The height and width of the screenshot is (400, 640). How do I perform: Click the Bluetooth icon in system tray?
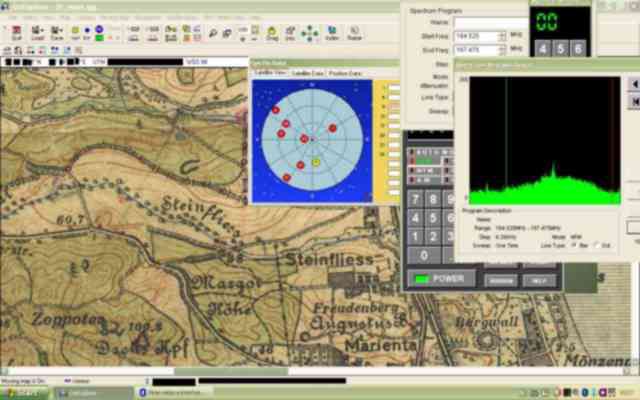tap(585, 393)
